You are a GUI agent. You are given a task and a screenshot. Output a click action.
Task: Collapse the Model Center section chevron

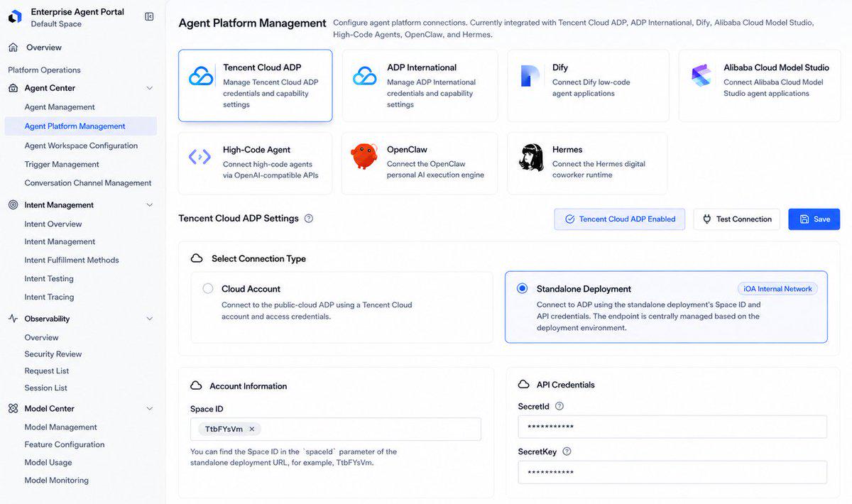149,409
